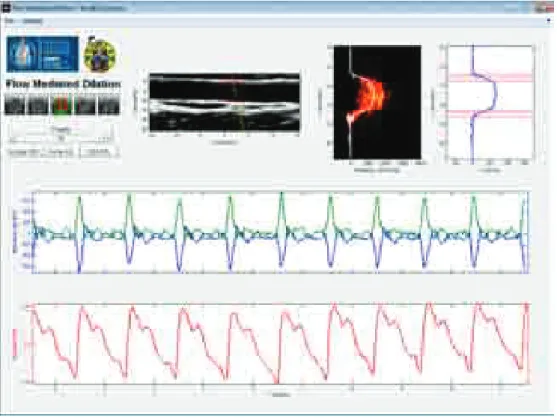Click the green and blue wall motion plot

coord(280,233)
